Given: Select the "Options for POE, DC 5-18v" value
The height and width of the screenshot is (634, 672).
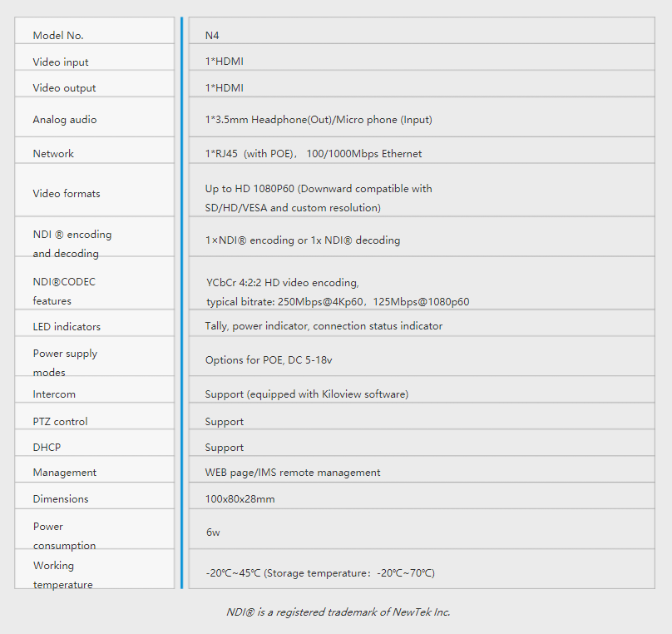Looking at the screenshot, I should pos(269,359).
